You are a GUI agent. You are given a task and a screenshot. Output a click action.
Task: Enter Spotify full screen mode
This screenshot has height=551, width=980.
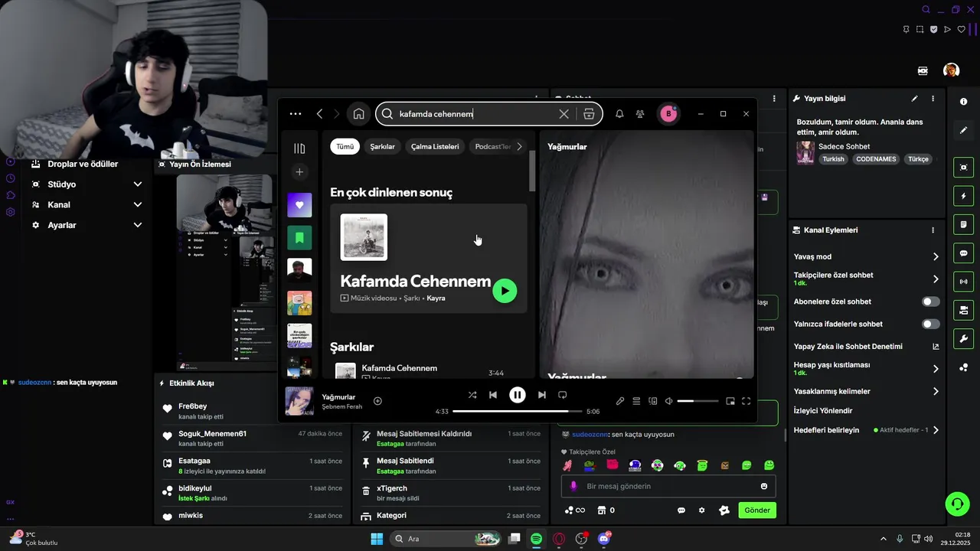click(746, 401)
